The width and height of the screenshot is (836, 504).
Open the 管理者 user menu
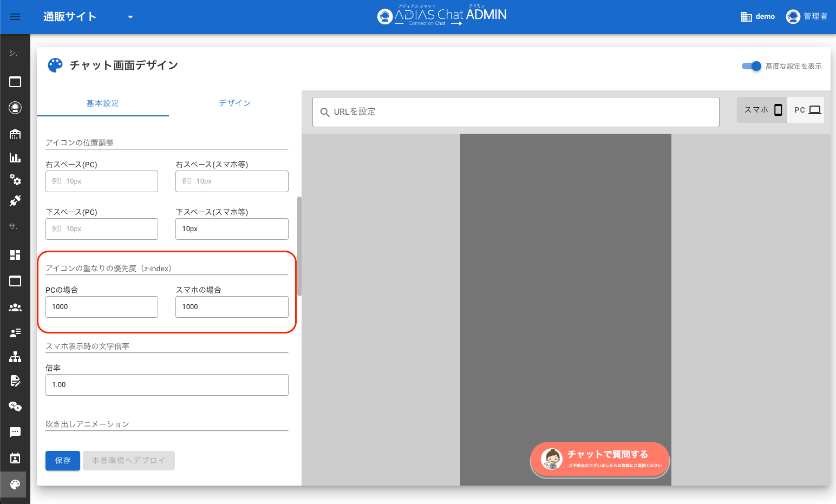click(x=807, y=17)
